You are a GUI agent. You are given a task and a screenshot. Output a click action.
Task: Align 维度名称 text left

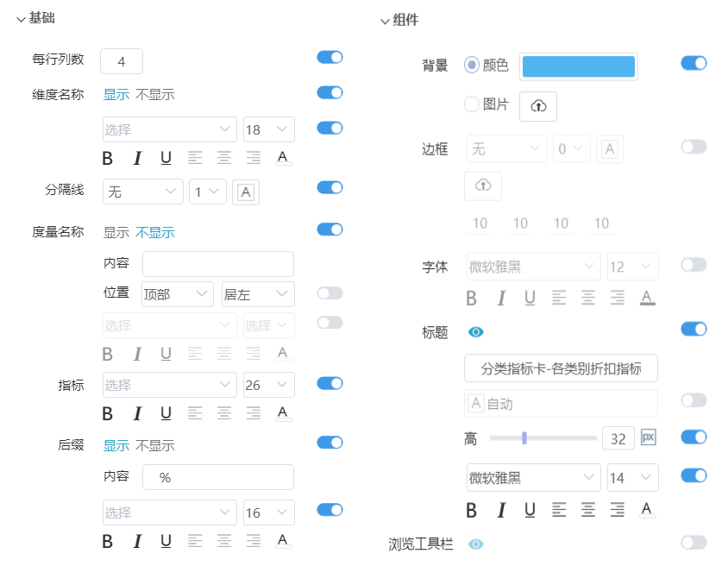195,159
